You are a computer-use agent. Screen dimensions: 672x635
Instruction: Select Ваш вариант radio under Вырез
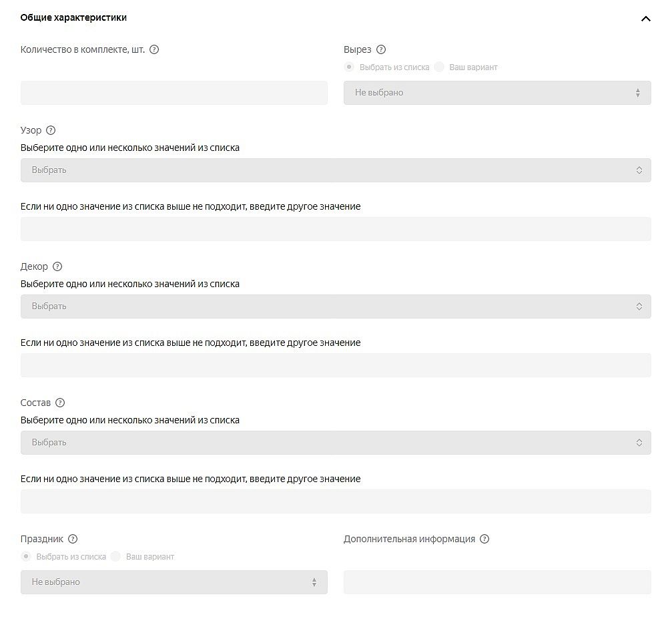439,67
